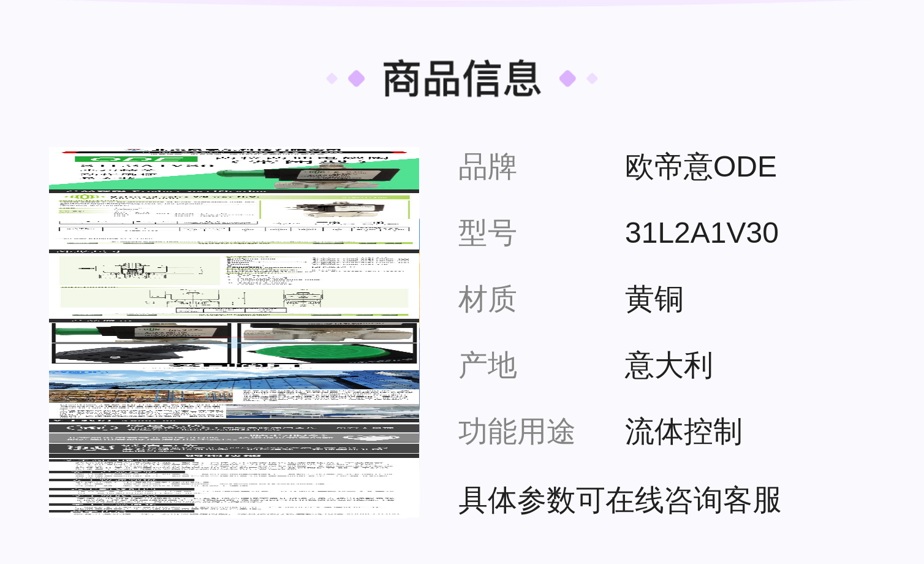Click the 商品信息 section heading
924x564 pixels.
[462, 78]
